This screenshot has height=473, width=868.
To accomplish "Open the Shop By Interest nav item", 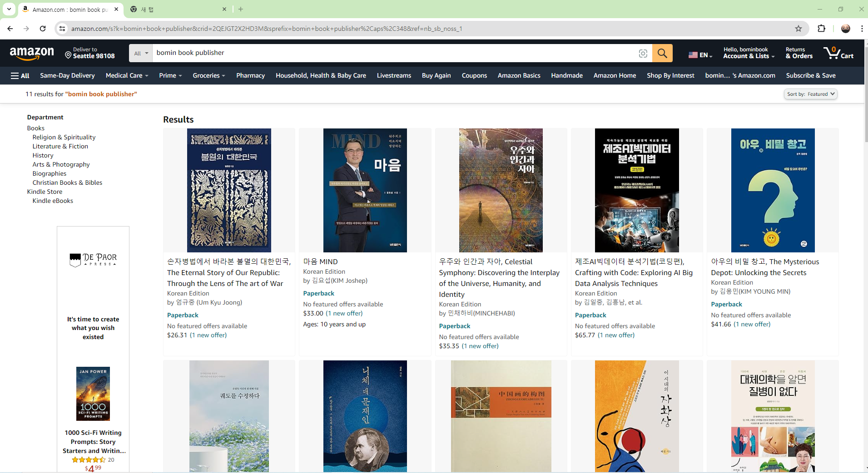I will click(670, 76).
